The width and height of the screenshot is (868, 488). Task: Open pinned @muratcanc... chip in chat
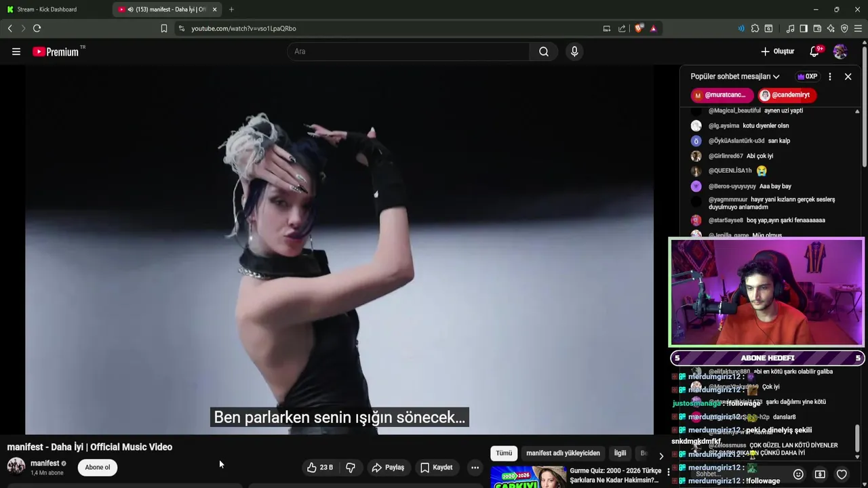point(722,95)
